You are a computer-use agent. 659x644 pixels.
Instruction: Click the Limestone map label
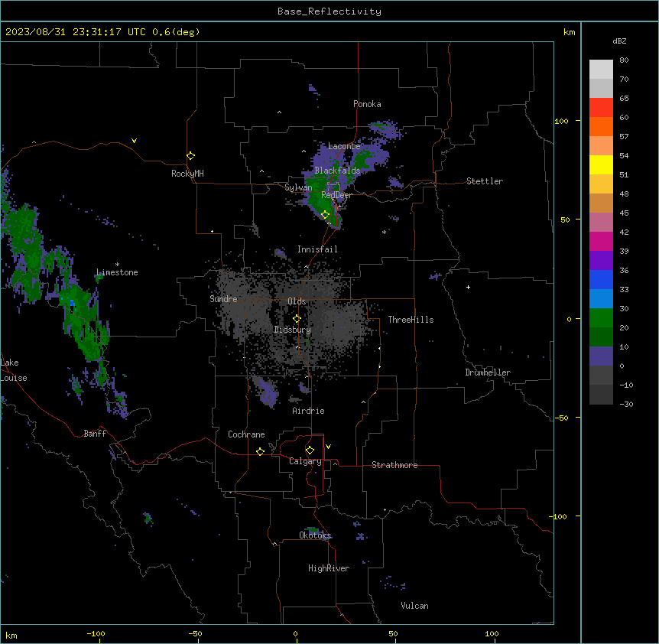tap(117, 272)
